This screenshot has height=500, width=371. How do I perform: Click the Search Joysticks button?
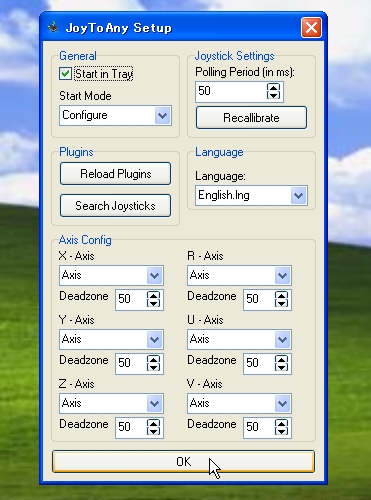[x=115, y=206]
